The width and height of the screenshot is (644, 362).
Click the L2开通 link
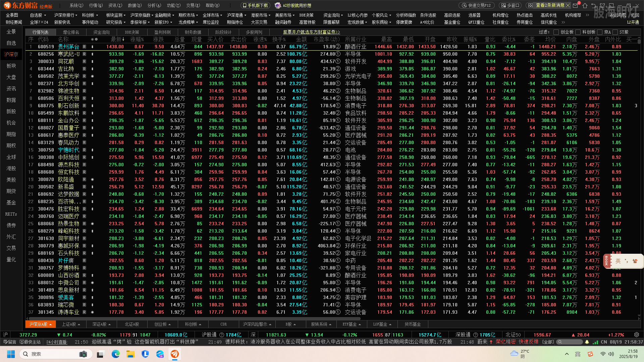(x=633, y=22)
